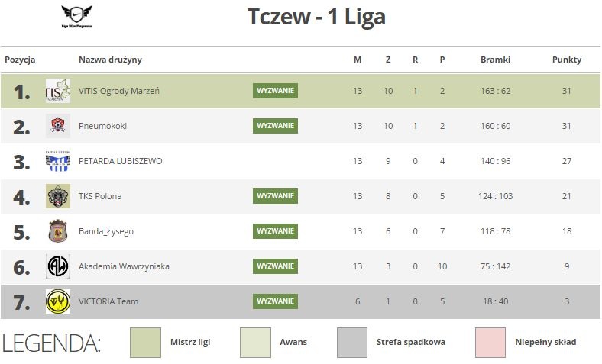Click the Liga Nike Playarena winged logo
Image resolution: width=602 pixels, height=364 pixels.
point(76,17)
